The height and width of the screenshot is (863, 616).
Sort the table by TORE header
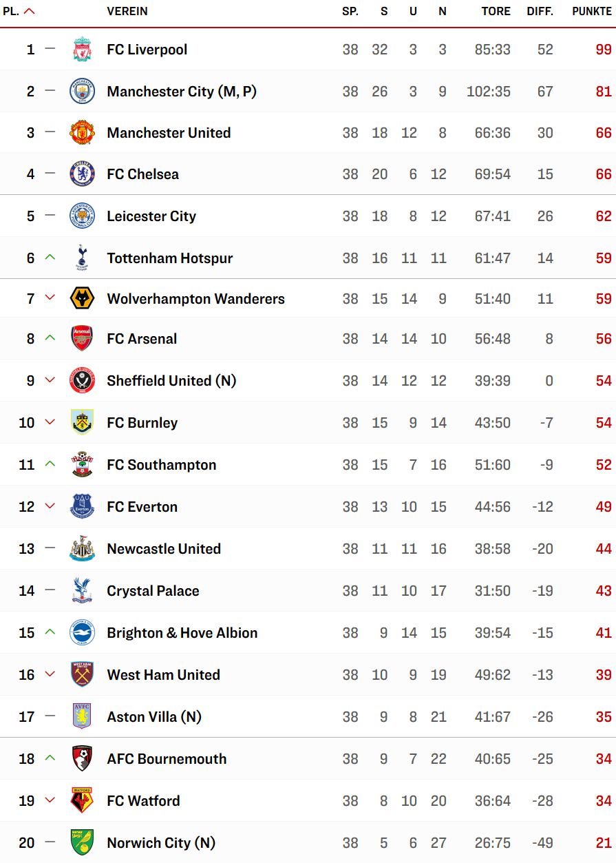(x=496, y=12)
